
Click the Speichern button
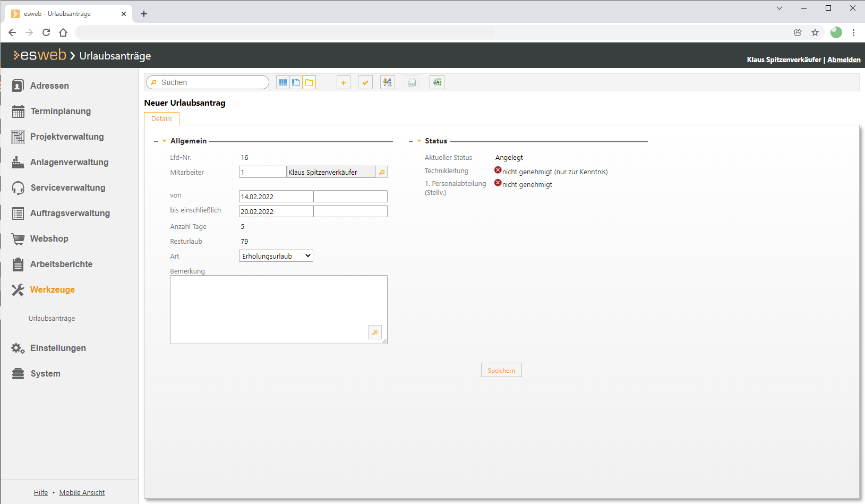tap(501, 370)
